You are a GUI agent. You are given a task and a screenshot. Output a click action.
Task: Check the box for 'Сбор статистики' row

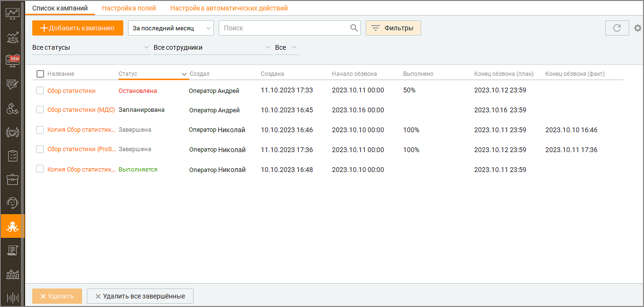point(40,90)
